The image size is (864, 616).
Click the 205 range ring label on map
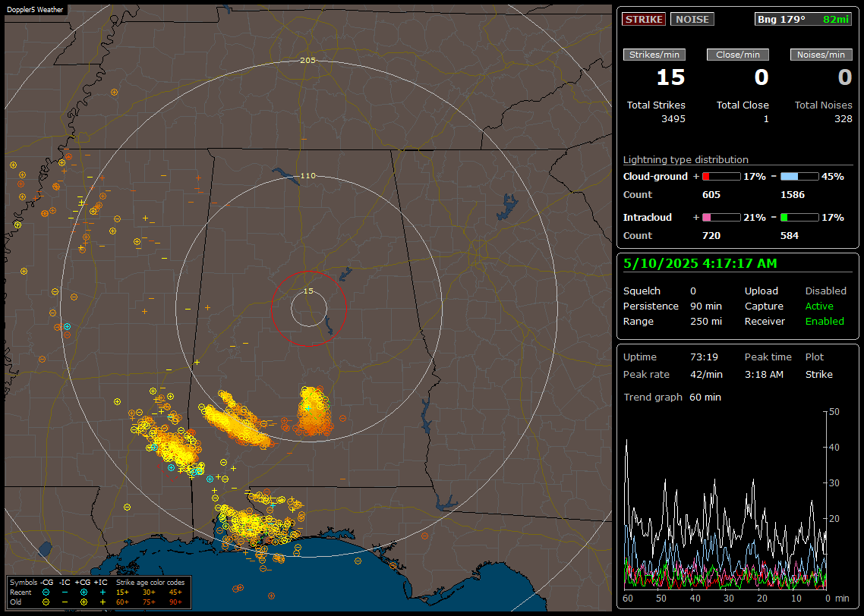pos(307,61)
